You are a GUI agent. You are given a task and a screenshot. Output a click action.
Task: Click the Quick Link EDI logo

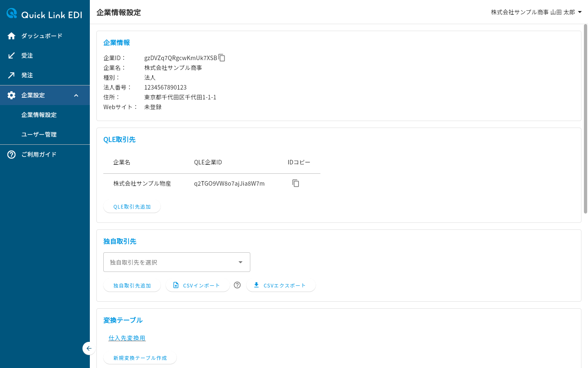[44, 14]
